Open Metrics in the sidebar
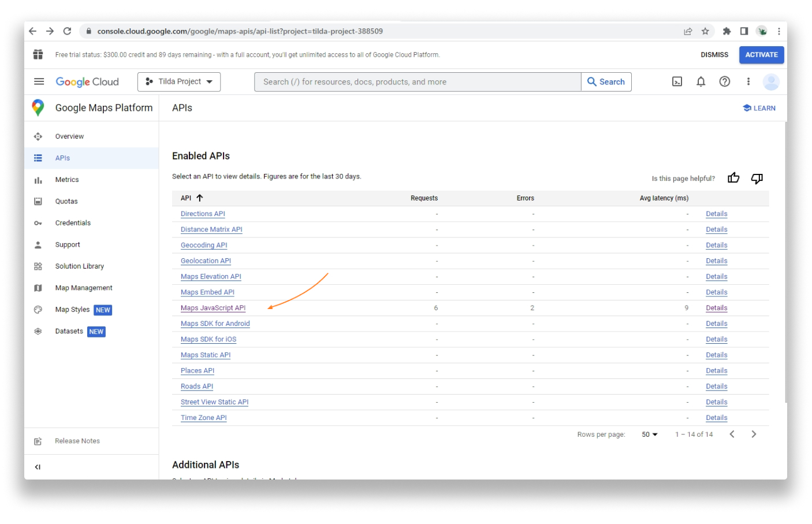Viewport: 812px width, 524px height. click(x=91, y=180)
